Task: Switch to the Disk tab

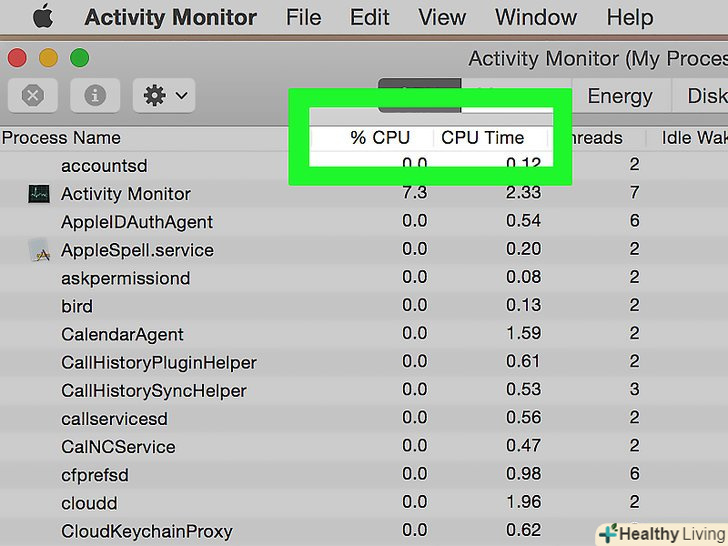Action: (706, 96)
